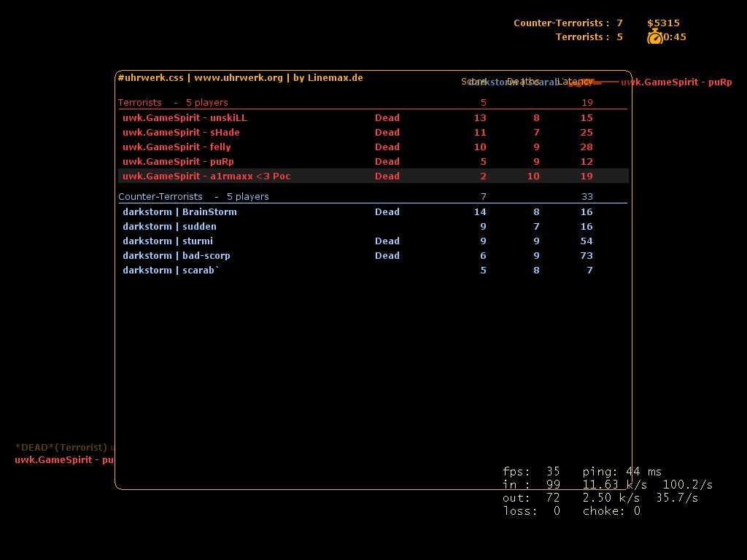Image resolution: width=747 pixels, height=560 pixels.
Task: Click the round timer stopwatch icon
Action: [x=654, y=37]
